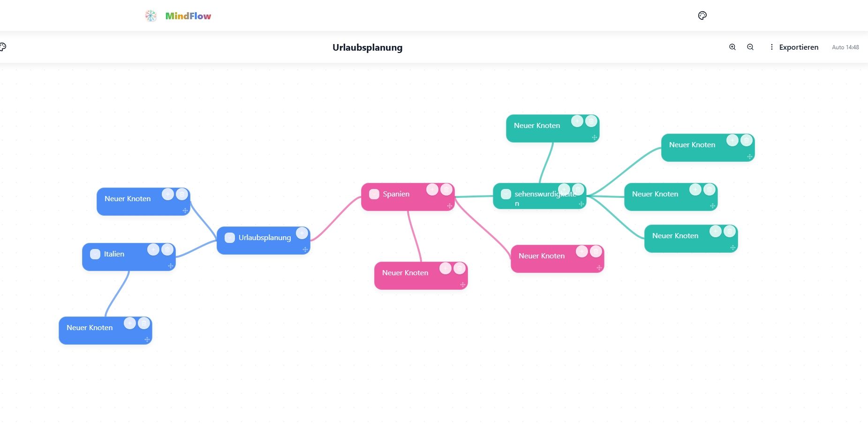
Task: Click the move handle on Urlaubsplanung node
Action: pos(305,249)
